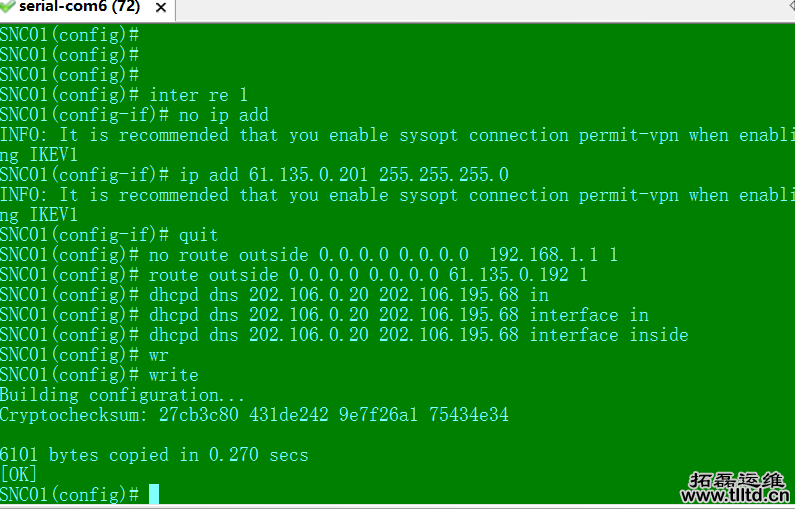Click the empty tab bar area beside the tab

[x=480, y=10]
